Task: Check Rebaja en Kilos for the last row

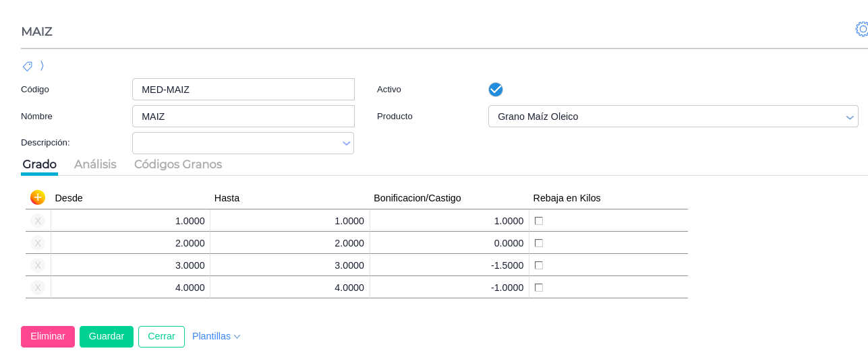Action: (x=538, y=288)
